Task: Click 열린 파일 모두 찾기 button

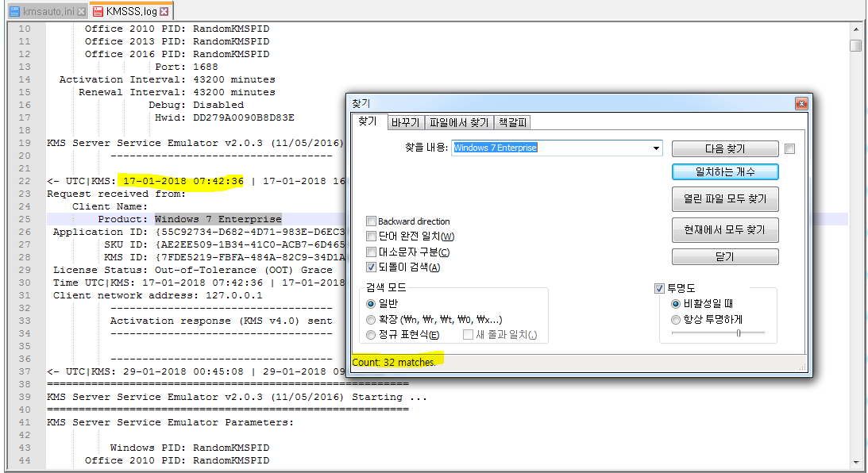Action: 724,198
